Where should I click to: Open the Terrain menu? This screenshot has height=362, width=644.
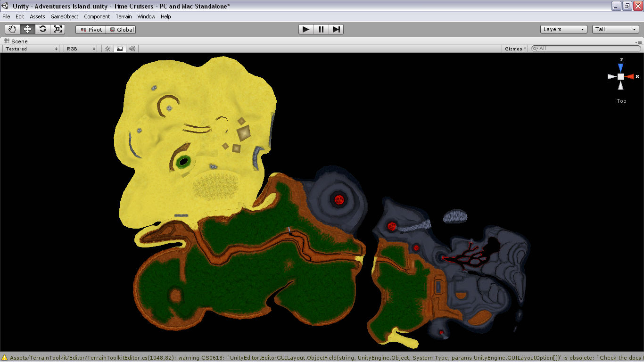(124, 16)
